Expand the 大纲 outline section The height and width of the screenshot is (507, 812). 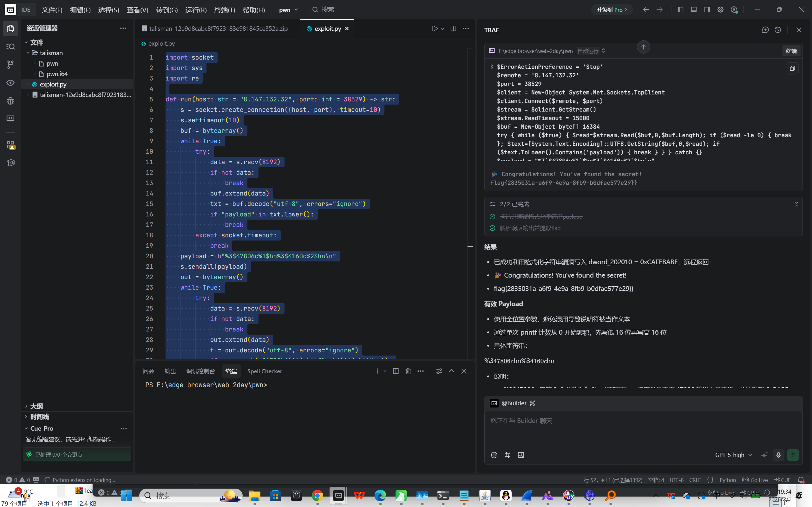click(36, 406)
